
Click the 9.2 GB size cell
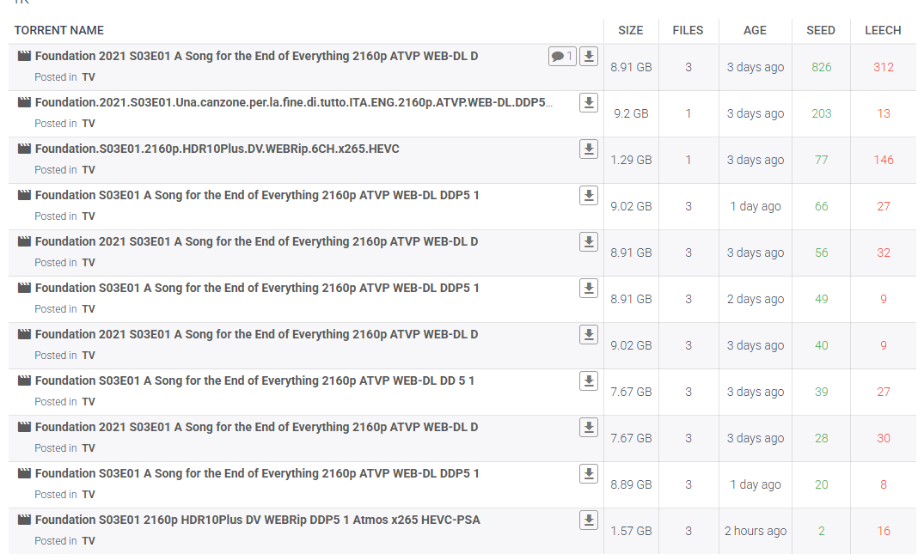631,113
